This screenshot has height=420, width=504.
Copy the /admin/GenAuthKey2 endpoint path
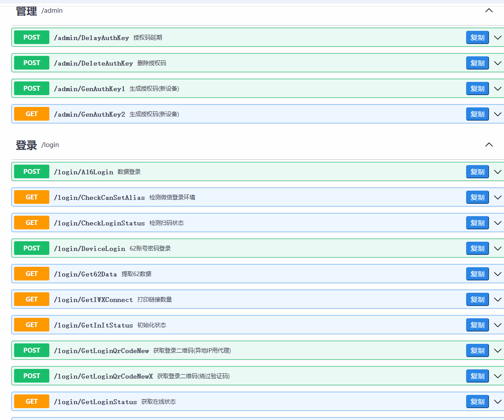pos(477,114)
